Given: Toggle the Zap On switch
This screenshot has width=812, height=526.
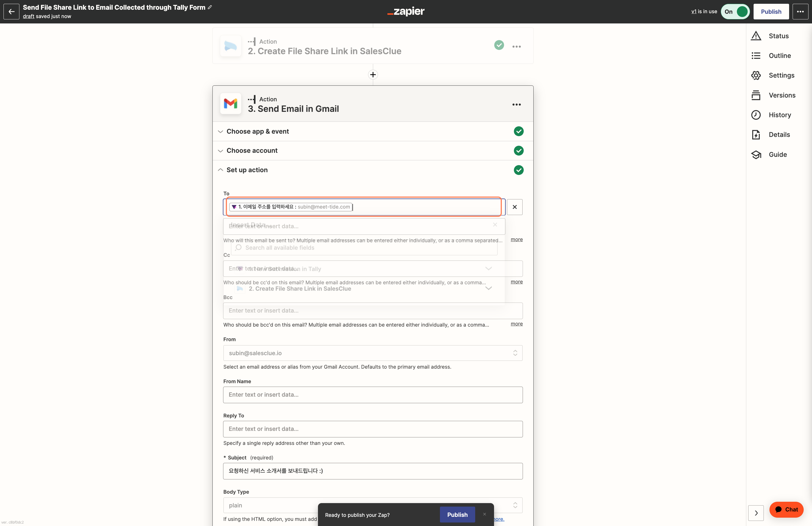Looking at the screenshot, I should 735,12.
